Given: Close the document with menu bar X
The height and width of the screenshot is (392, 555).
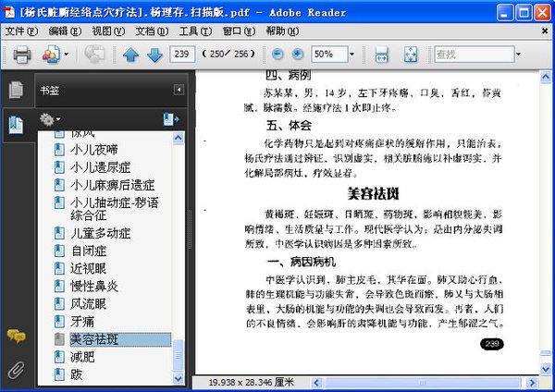Looking at the screenshot, I should [x=545, y=31].
